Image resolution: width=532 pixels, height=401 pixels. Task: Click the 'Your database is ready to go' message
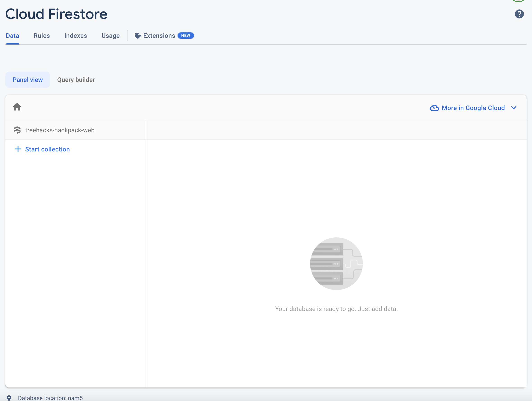336,309
